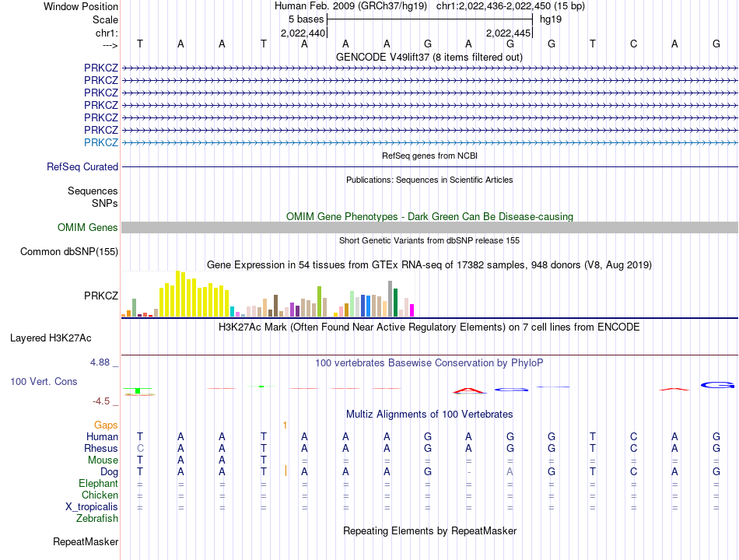Click the RepeatMasker track label
The image size is (739, 560).
[x=86, y=541]
